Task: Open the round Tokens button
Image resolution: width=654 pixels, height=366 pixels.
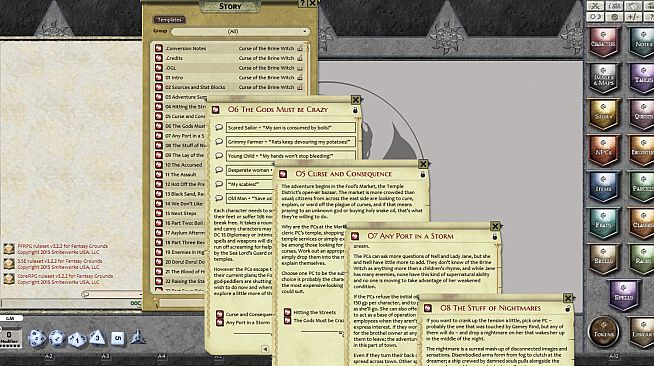Action: pos(603,332)
